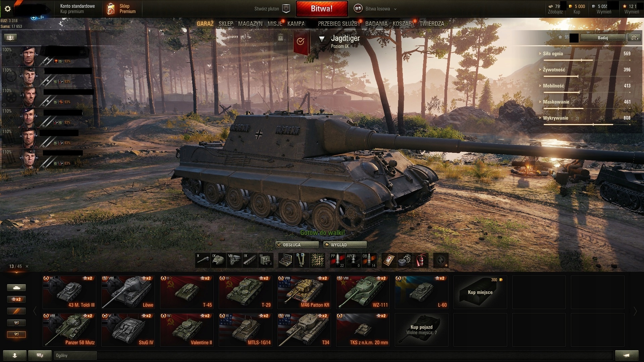This screenshot has height=362, width=644.
Task: Open the camouflage net equipment slot
Action: [x=317, y=260]
